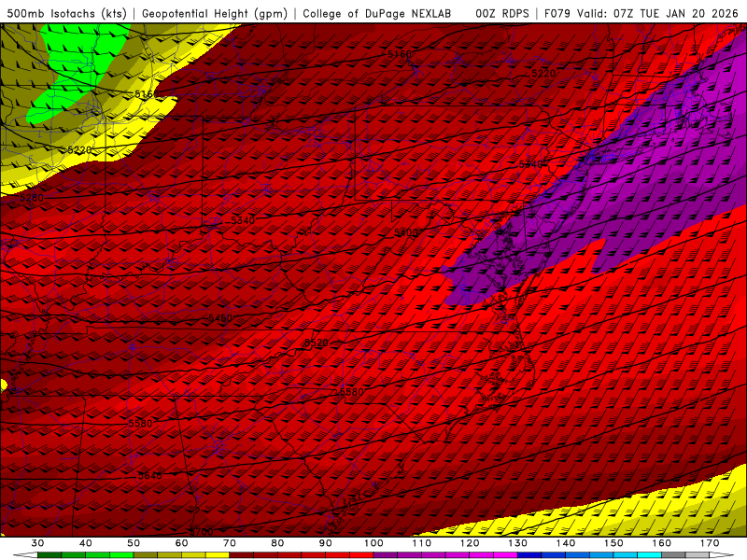The width and height of the screenshot is (747, 560).
Task: Click the '70' value on the color scale
Action: (230, 543)
